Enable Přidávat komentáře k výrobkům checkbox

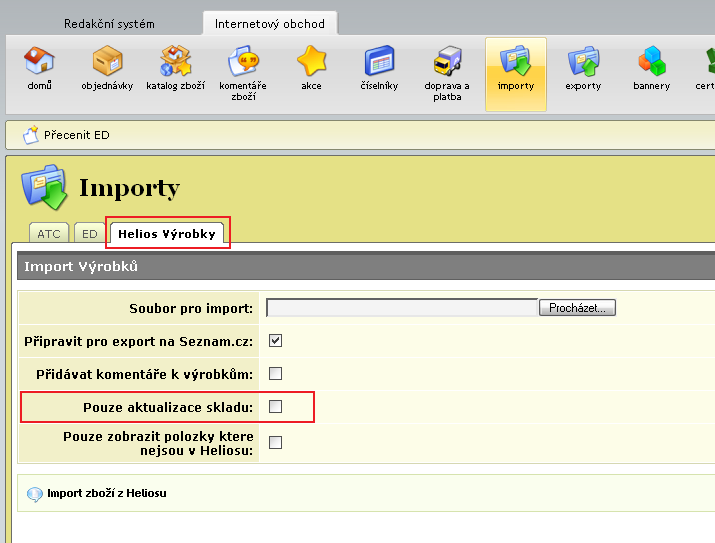point(275,374)
